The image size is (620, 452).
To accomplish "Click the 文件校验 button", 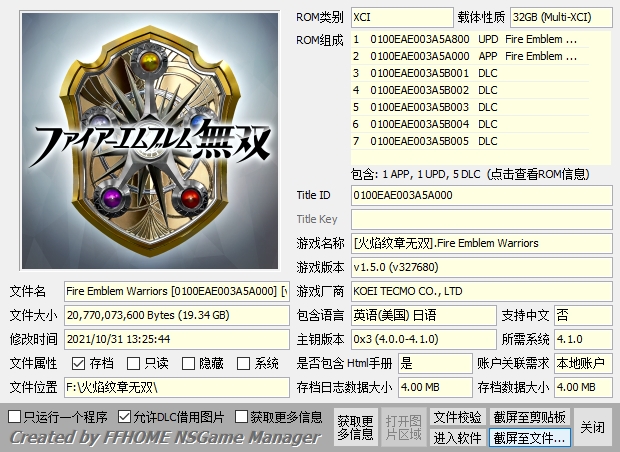I will (x=457, y=417).
